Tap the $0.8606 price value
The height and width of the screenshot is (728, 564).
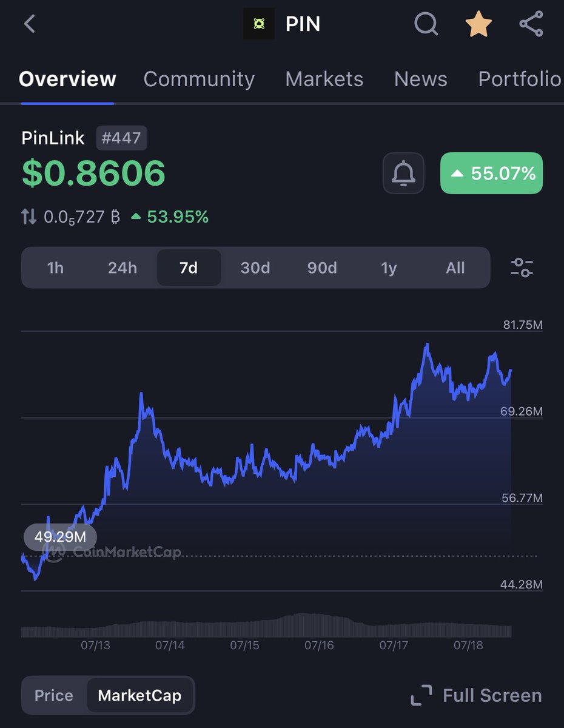pyautogui.click(x=93, y=174)
